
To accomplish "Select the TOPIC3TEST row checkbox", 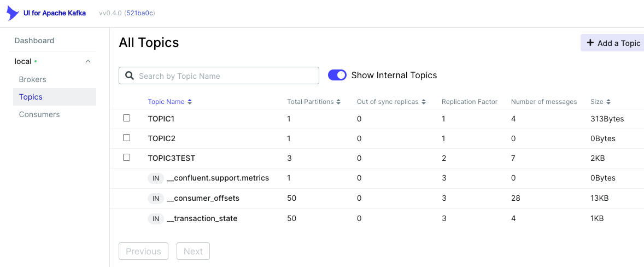I will coord(127,158).
